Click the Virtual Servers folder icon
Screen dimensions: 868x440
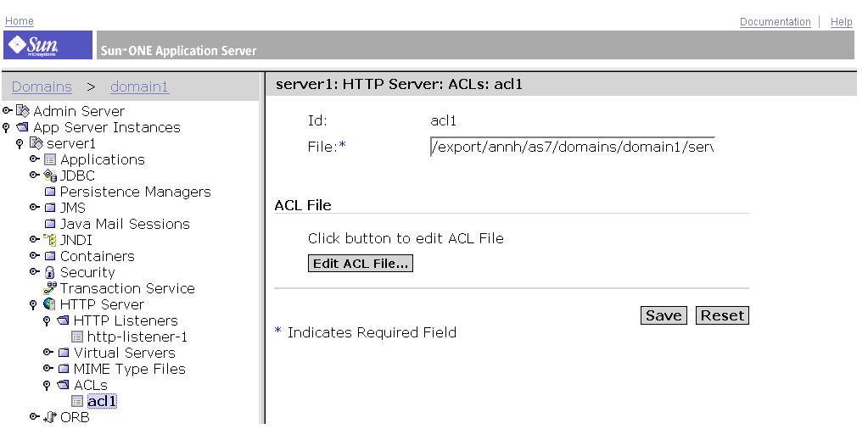[64, 353]
